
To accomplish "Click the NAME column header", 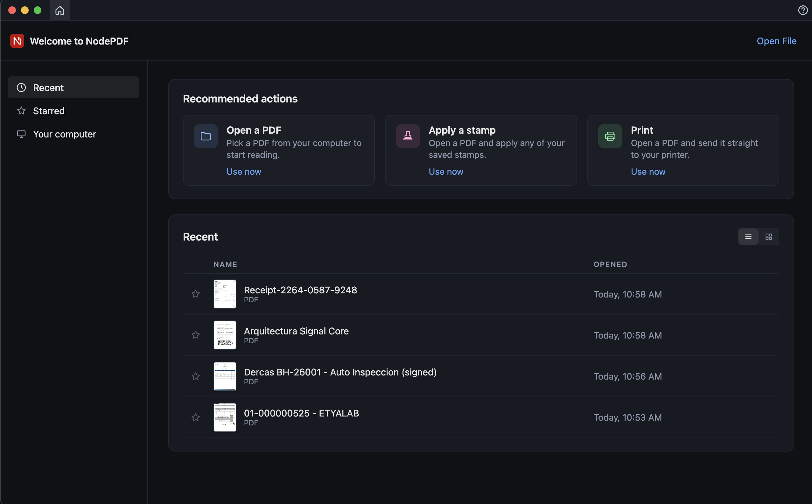I will click(x=225, y=264).
